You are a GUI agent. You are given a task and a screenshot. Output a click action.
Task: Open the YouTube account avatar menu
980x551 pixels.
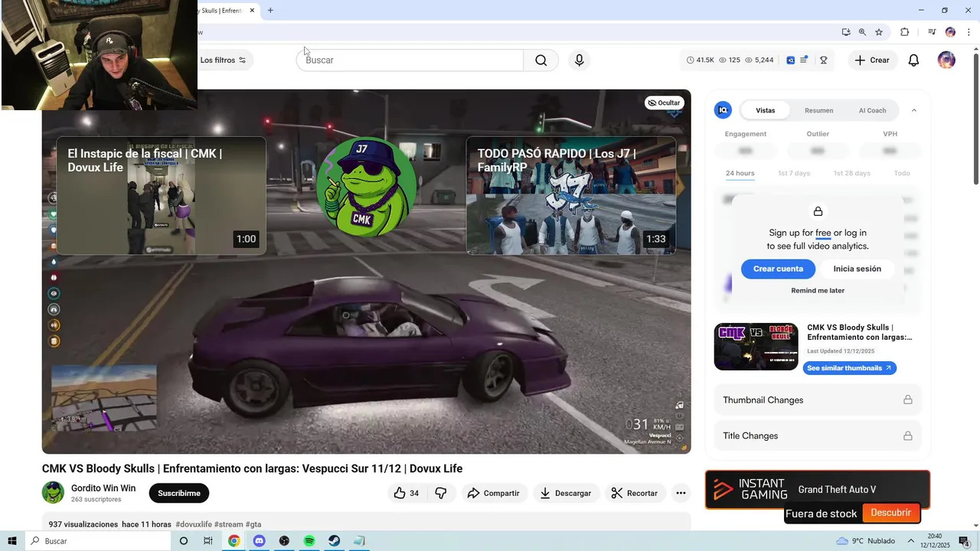[946, 60]
